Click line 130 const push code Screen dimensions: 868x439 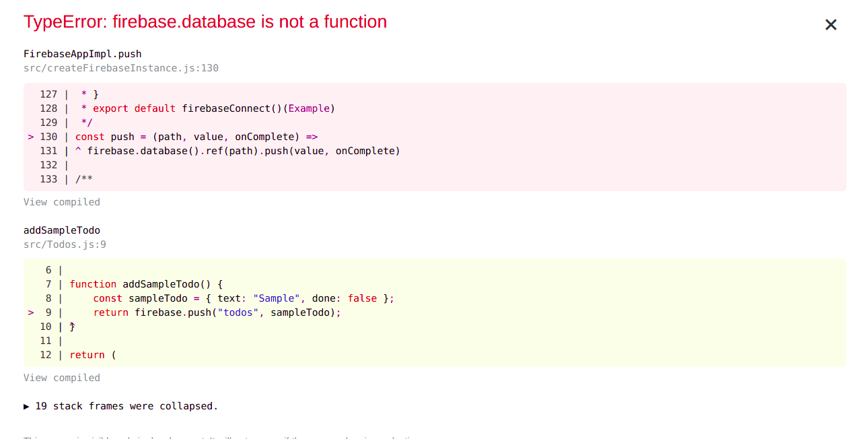[x=196, y=137]
